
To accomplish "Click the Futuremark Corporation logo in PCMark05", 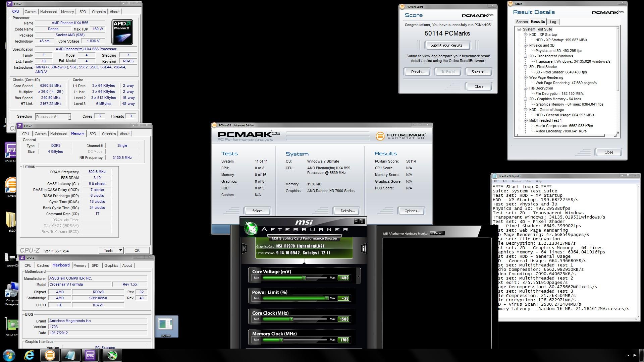I will point(401,136).
